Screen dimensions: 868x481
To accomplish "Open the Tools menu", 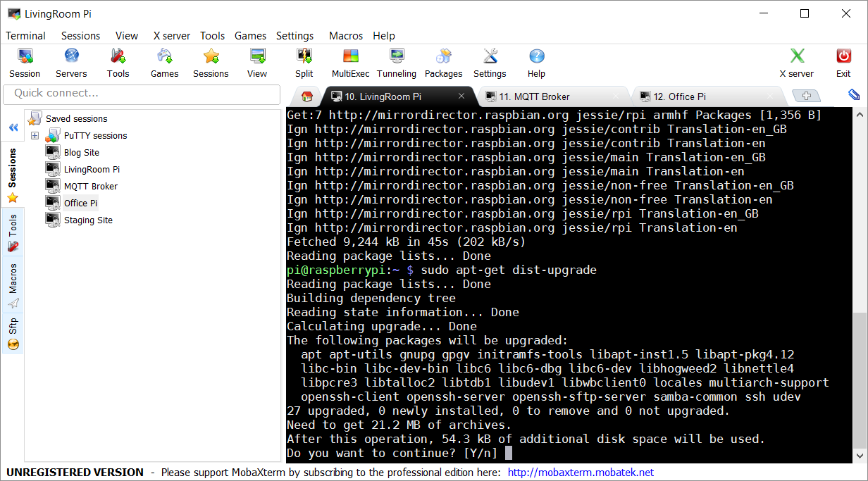I will pyautogui.click(x=212, y=36).
